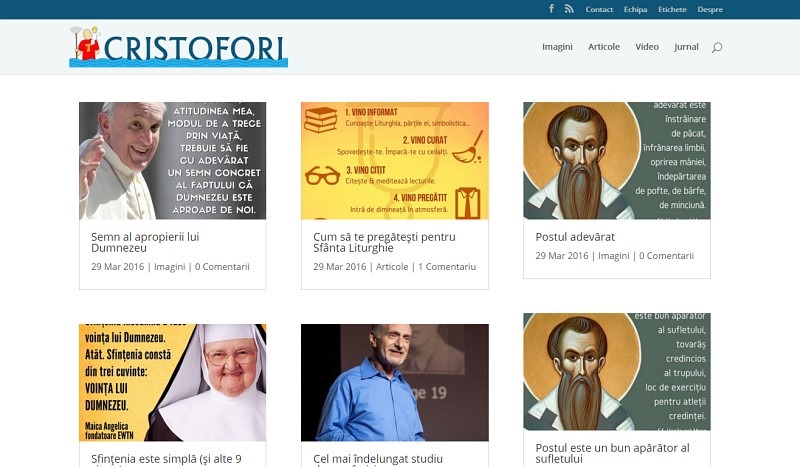Open 'Semn al apropierii lui Dumnezeu' title
This screenshot has width=800, height=467.
click(145, 242)
